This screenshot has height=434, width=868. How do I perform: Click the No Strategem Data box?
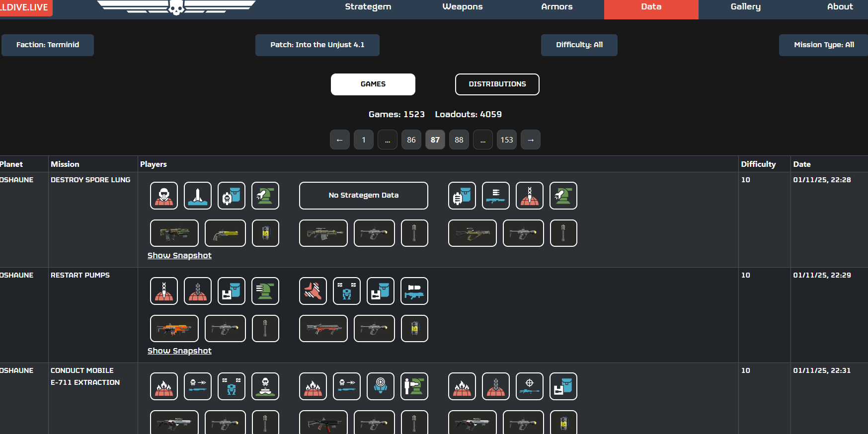coord(364,196)
